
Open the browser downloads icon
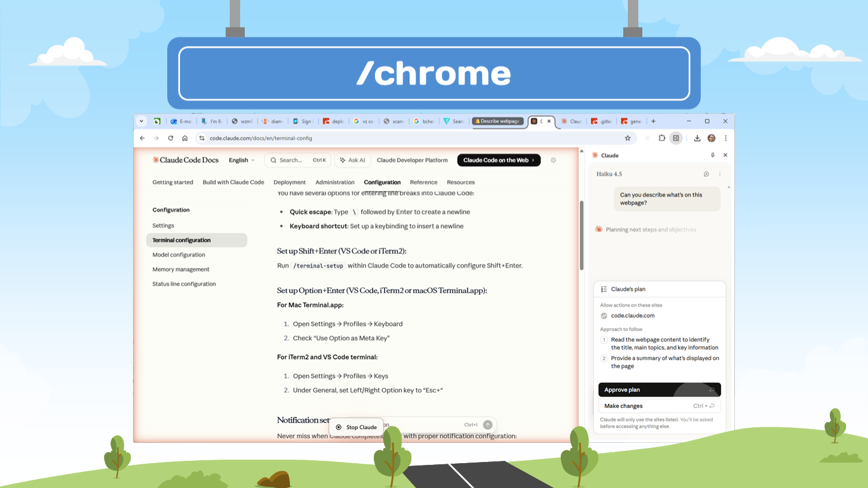(x=697, y=138)
